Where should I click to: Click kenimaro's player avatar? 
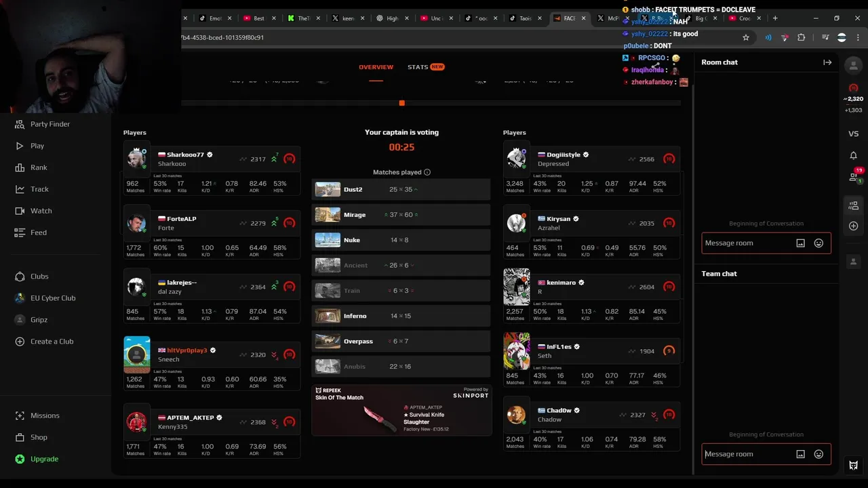tap(517, 286)
